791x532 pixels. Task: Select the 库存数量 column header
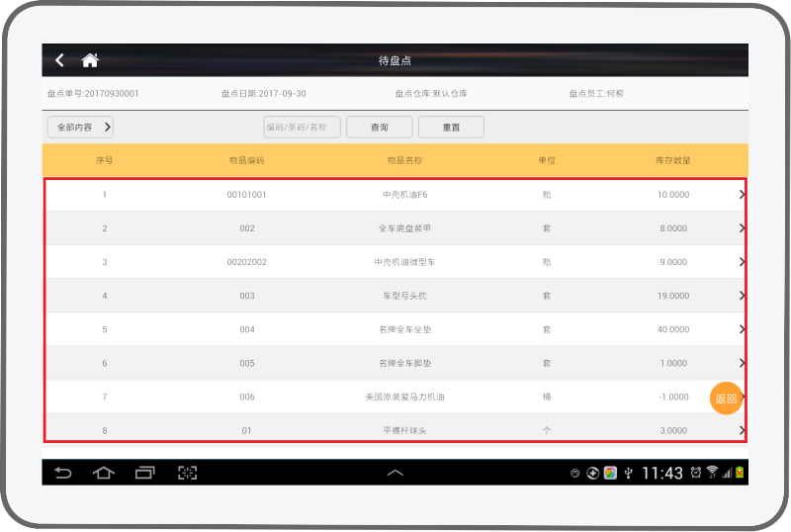(672, 160)
